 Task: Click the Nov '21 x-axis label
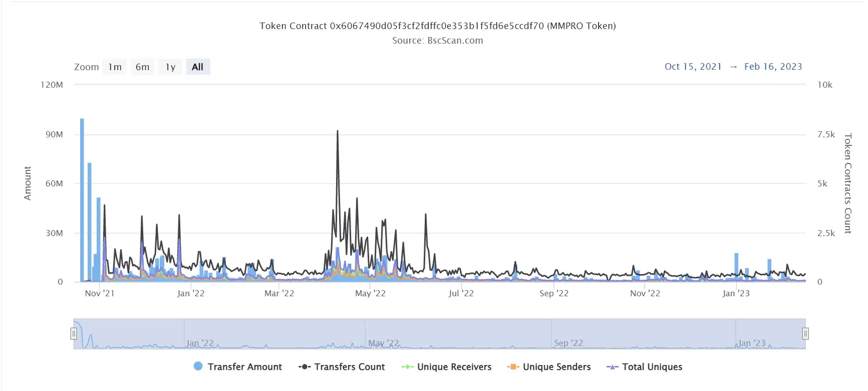100,293
